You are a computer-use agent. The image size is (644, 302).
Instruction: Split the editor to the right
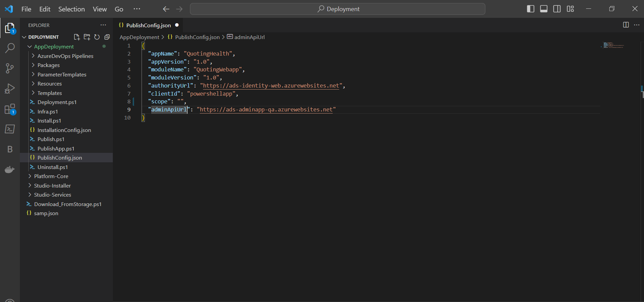(x=626, y=25)
